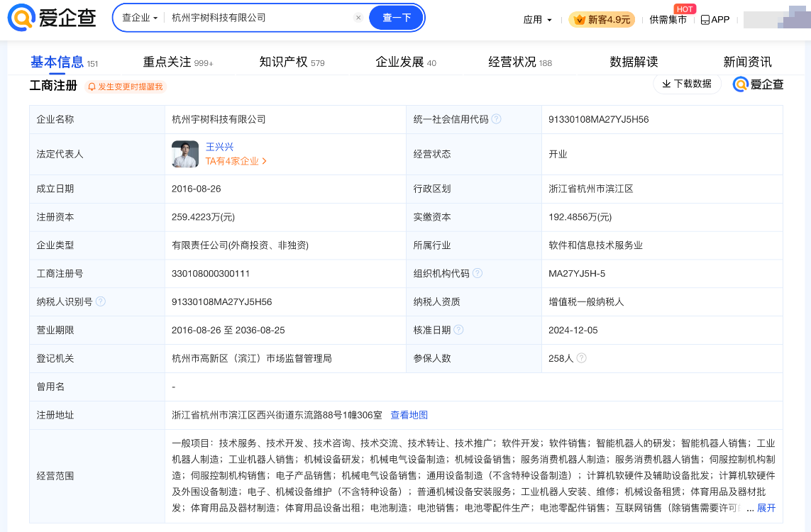
Task: Open legal representative 王兴兴 photo
Action: (x=185, y=154)
